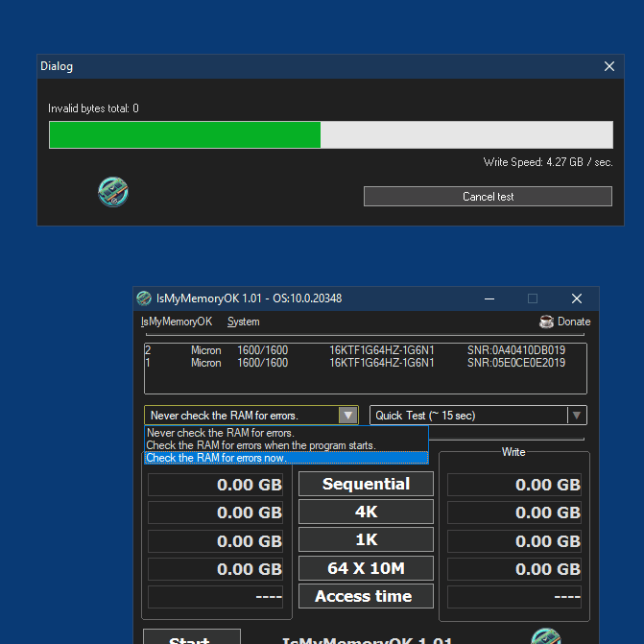
Task: Open the IsMyMemoryOK menu
Action: (177, 322)
